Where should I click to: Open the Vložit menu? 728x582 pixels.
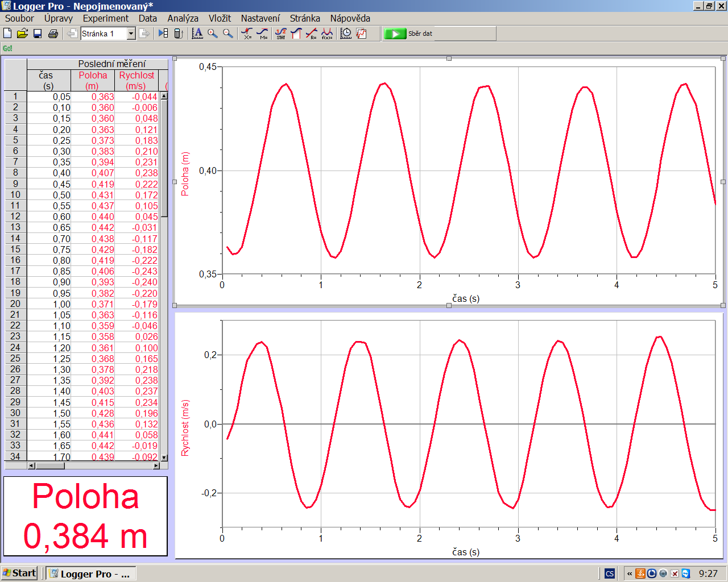[x=220, y=18]
